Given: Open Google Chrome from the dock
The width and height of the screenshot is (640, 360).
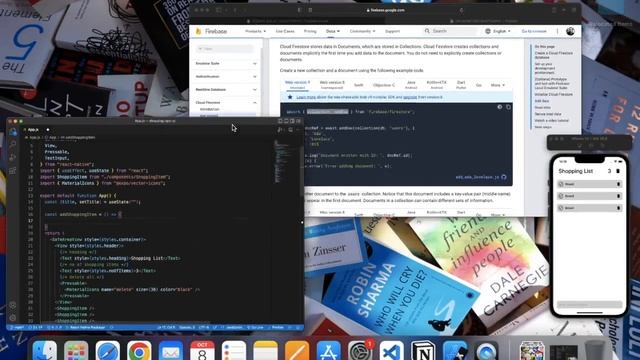Looking at the screenshot, I should click(139, 351).
